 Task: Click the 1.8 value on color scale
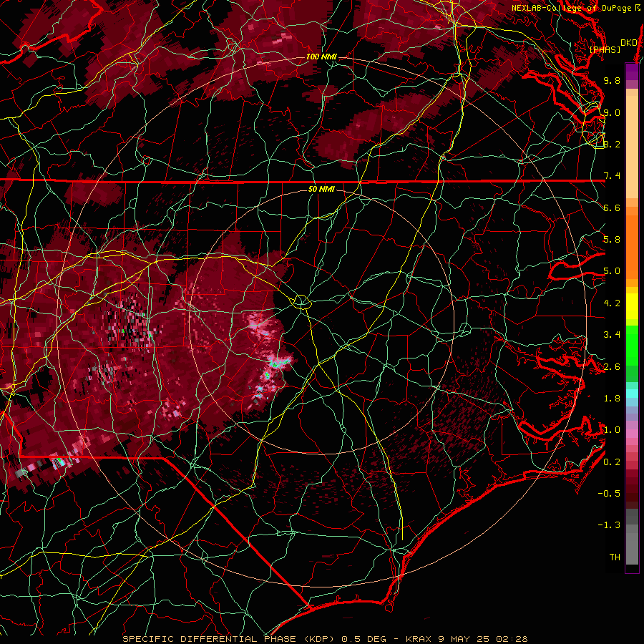[x=612, y=399]
